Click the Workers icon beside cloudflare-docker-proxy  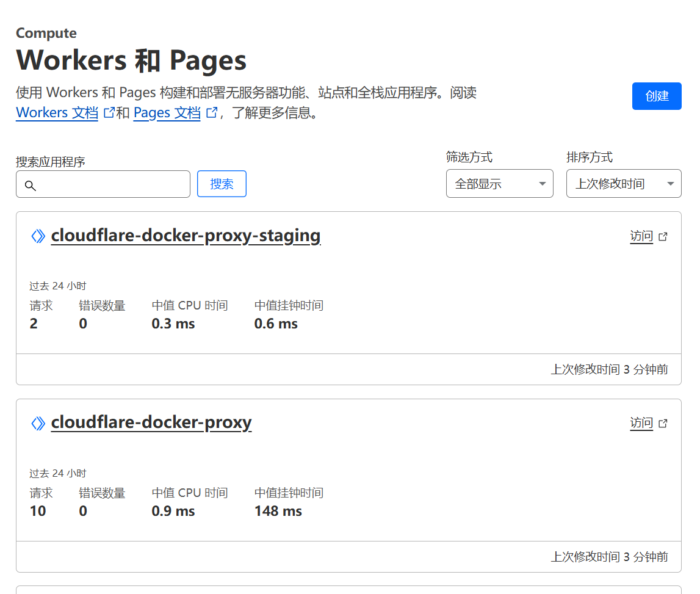[x=38, y=423]
